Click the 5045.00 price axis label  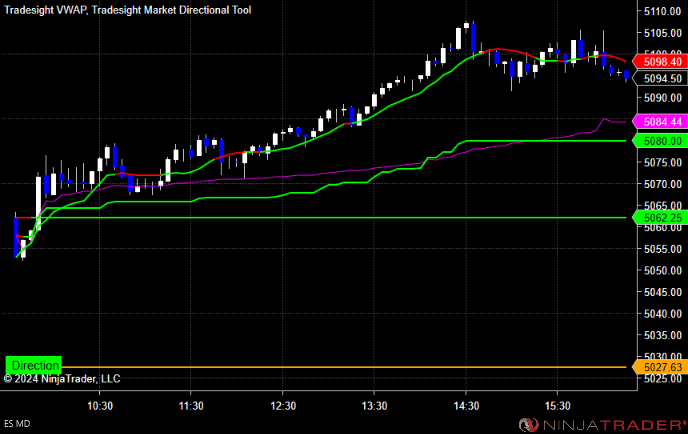click(x=663, y=292)
